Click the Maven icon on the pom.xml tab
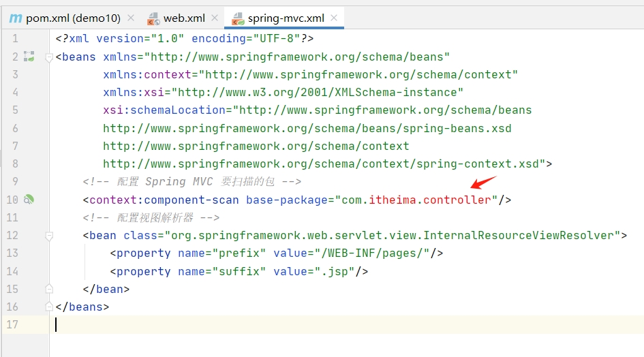644x357 pixels. click(x=16, y=18)
